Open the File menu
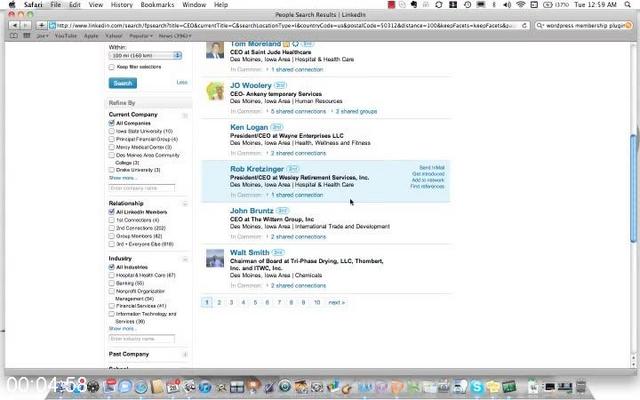 point(56,5)
